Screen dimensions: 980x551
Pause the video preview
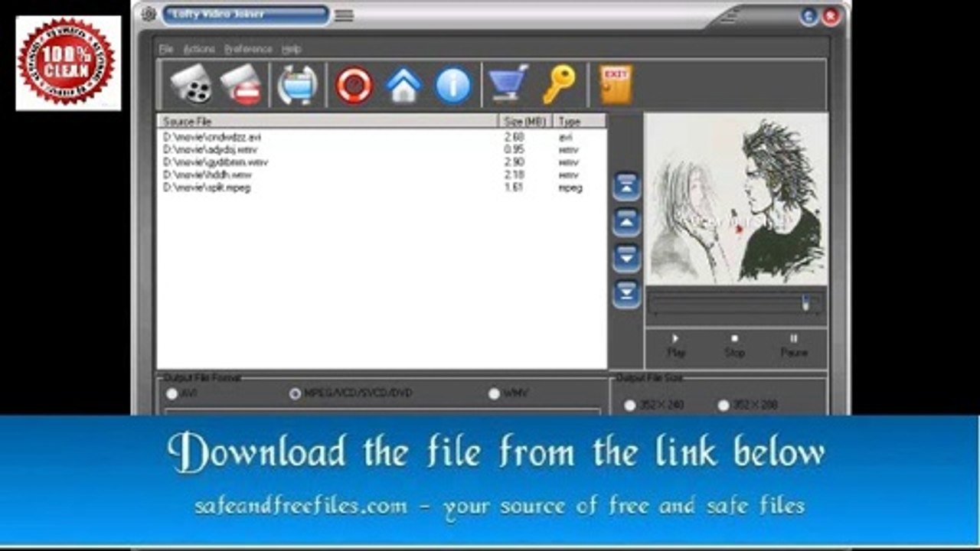(794, 346)
